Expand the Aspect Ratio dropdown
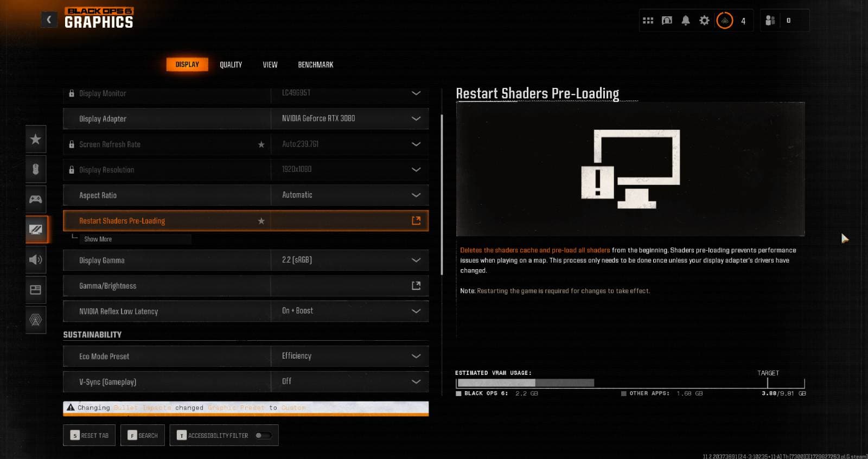 point(416,195)
